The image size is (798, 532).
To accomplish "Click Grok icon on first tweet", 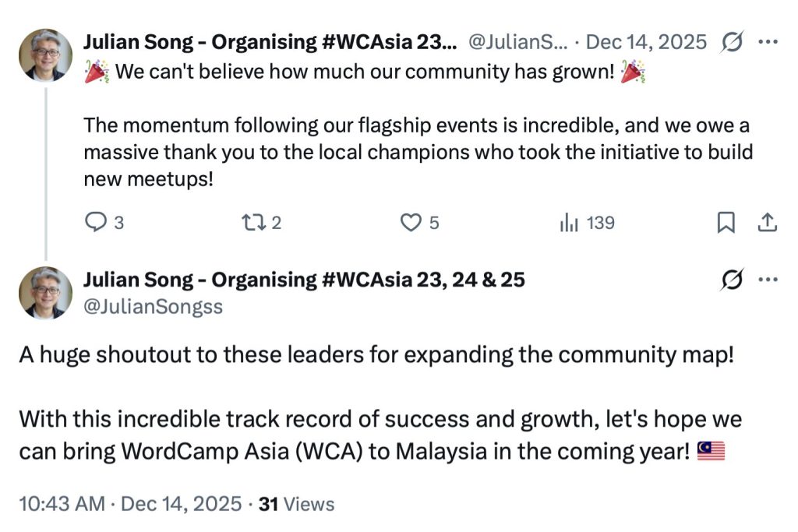I will click(733, 42).
